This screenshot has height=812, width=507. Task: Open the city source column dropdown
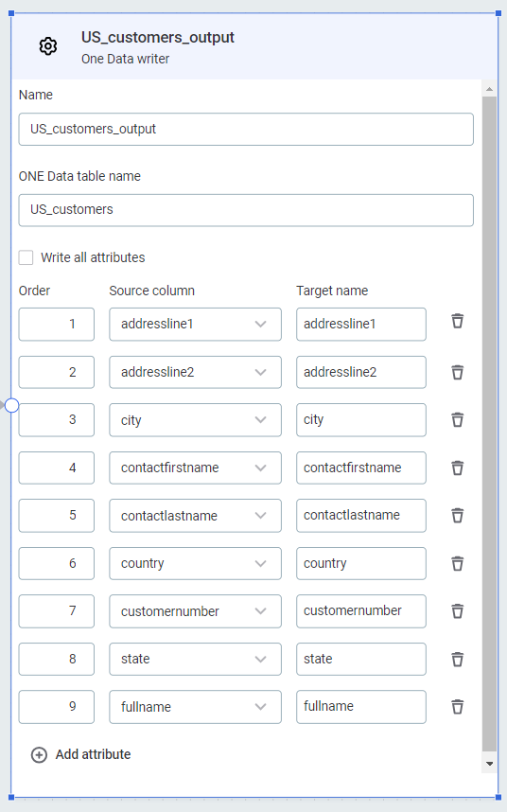point(195,420)
